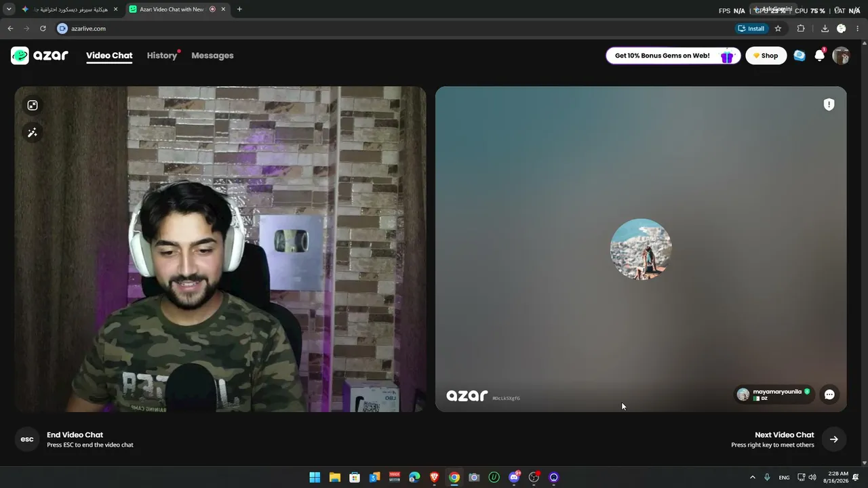Viewport: 868px width, 488px height.
Task: Click Get 10% Bonus Gems on Web banner
Action: point(673,56)
